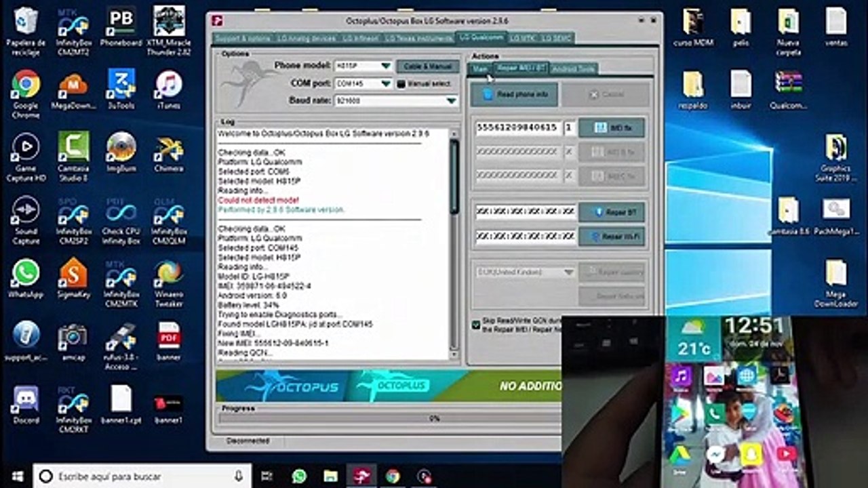Image resolution: width=868 pixels, height=488 pixels.
Task: Open the Android Tools tab
Action: (x=573, y=69)
